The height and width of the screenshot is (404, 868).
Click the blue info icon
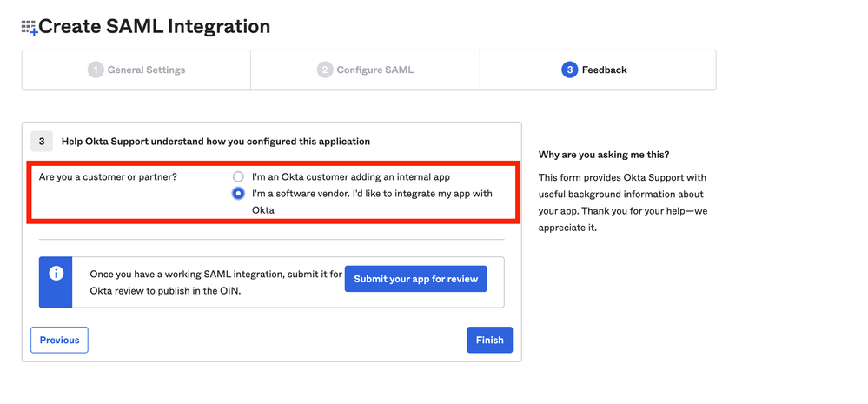click(56, 273)
